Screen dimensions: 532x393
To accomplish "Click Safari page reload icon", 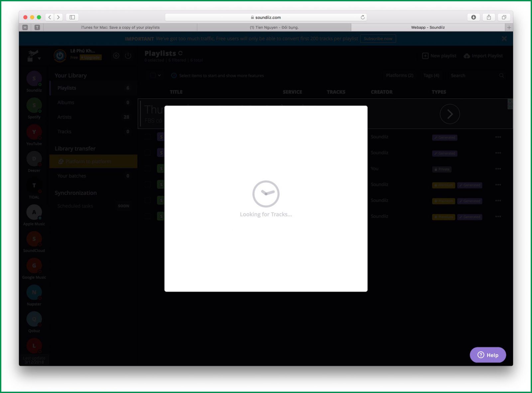I will [x=362, y=17].
